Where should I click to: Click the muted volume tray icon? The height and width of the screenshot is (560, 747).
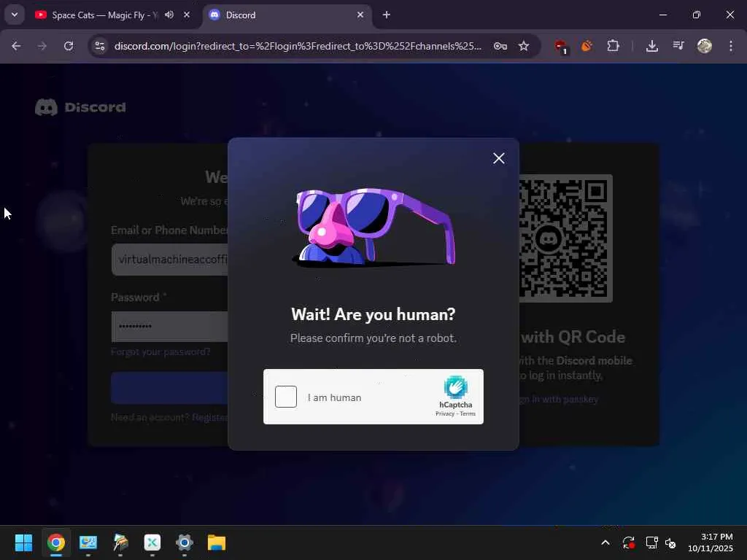point(670,542)
